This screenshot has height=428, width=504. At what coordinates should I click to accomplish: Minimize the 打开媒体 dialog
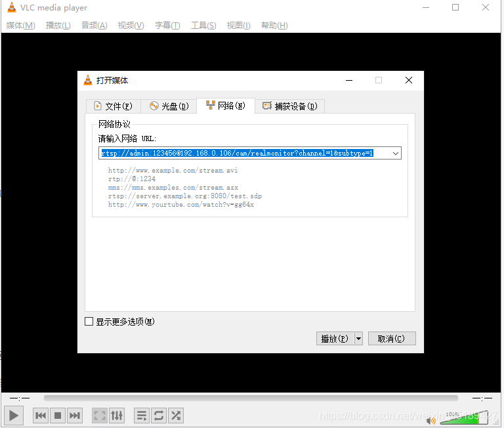349,80
